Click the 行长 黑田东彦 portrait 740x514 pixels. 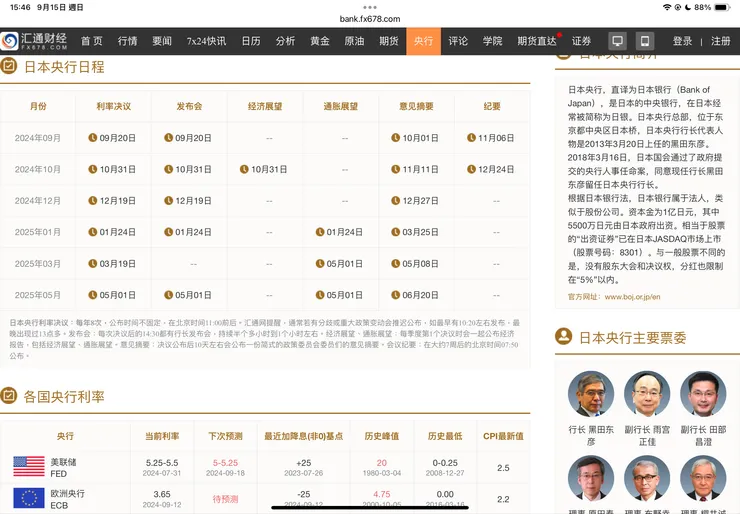click(x=591, y=394)
